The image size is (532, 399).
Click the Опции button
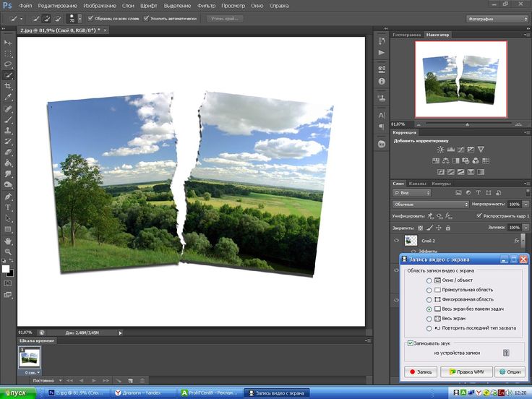[510, 372]
